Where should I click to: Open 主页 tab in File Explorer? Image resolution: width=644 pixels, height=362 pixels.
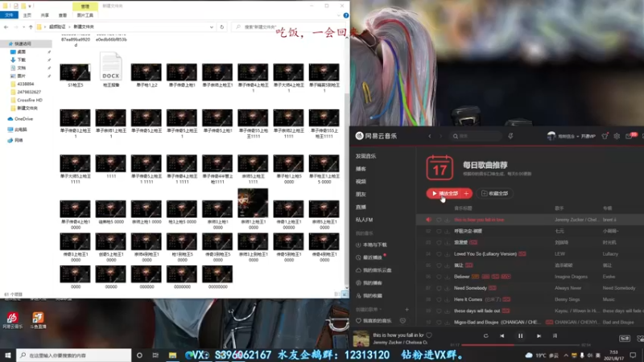coord(27,15)
